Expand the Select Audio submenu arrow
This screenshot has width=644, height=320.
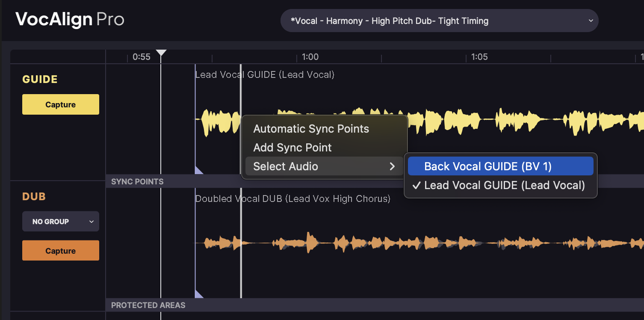coord(392,166)
